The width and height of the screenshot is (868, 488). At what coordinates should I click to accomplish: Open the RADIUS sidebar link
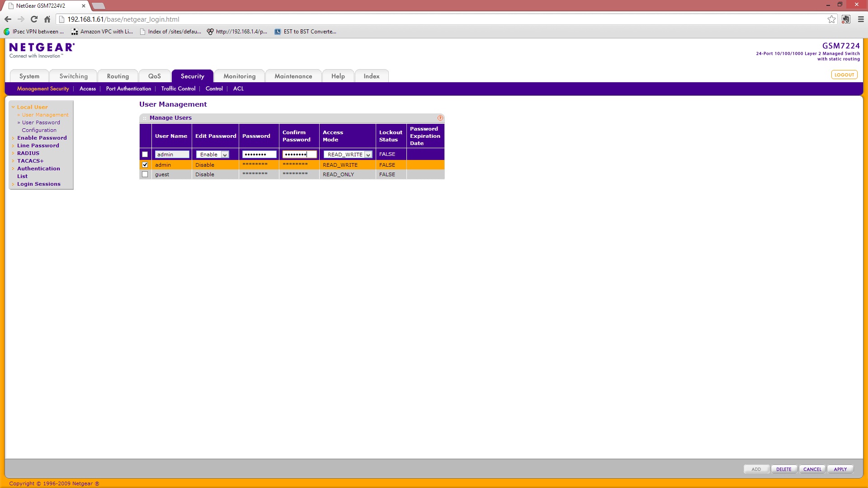(28, 153)
